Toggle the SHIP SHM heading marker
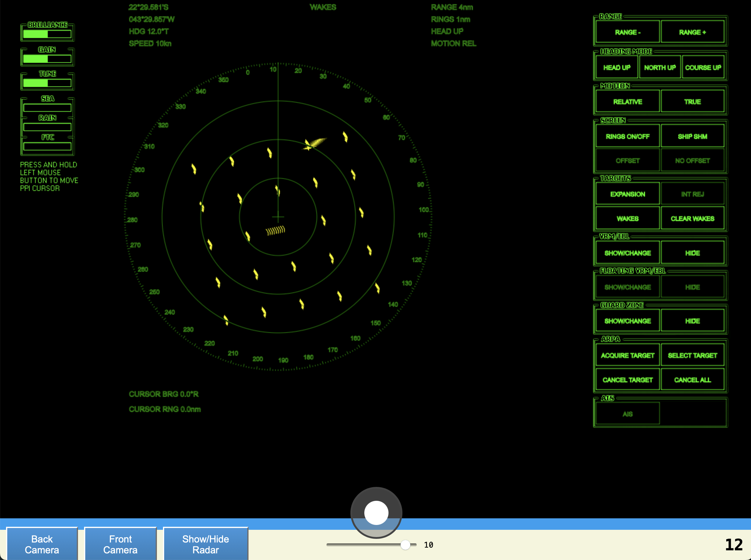 click(x=692, y=136)
